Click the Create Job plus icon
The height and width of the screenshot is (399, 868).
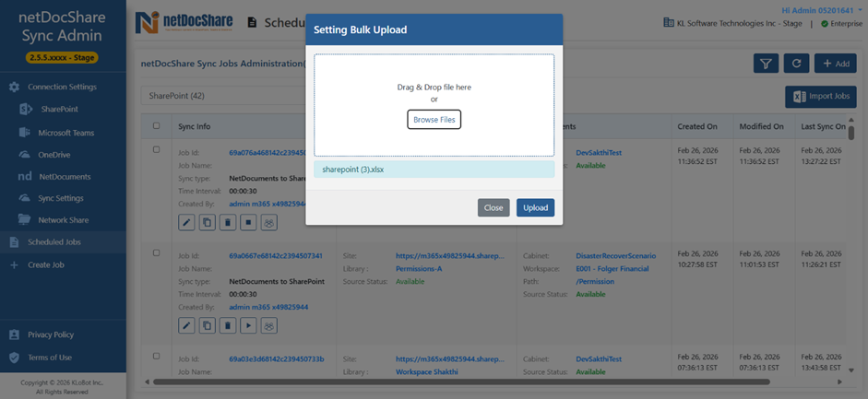[x=15, y=264]
